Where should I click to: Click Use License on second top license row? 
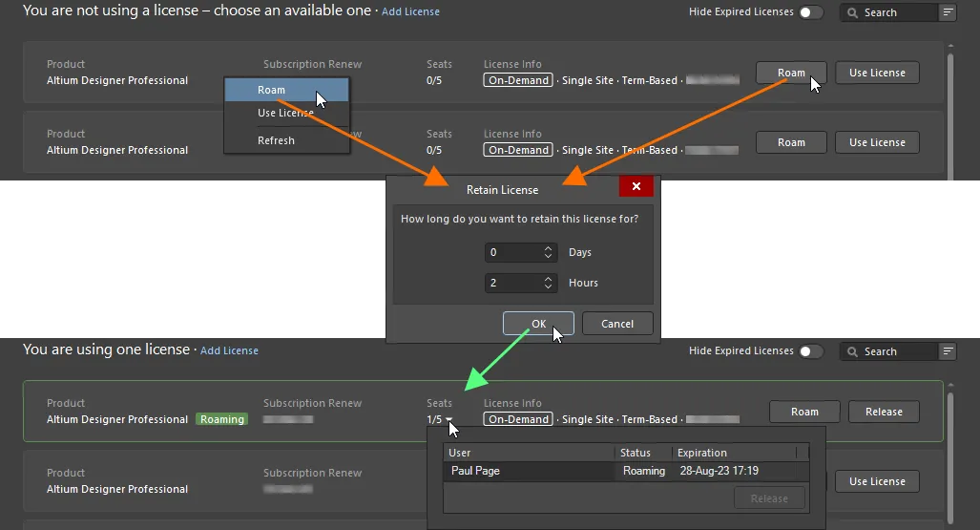(x=877, y=142)
